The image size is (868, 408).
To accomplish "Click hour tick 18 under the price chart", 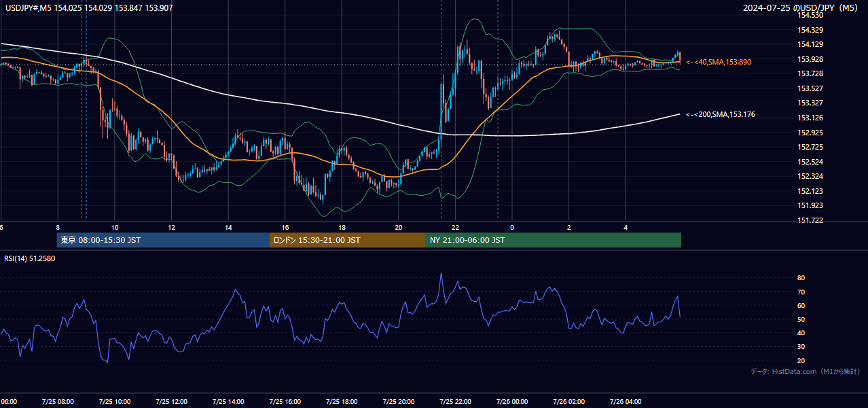I will click(x=342, y=227).
